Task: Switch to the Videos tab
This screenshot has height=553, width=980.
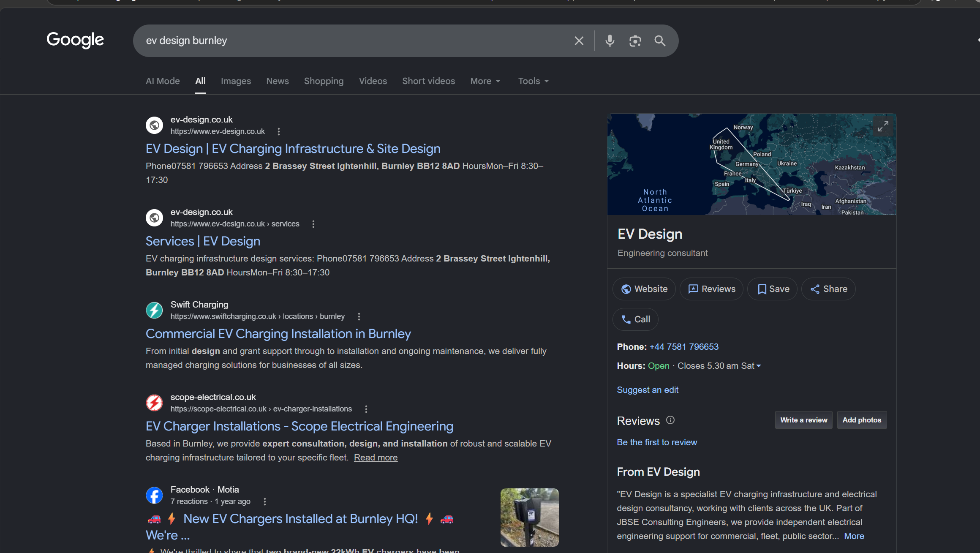Action: [x=373, y=81]
